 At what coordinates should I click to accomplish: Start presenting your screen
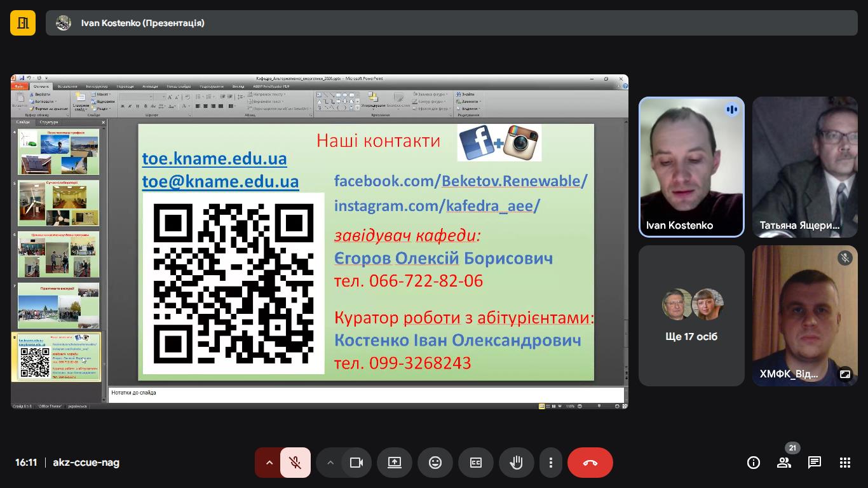395,463
